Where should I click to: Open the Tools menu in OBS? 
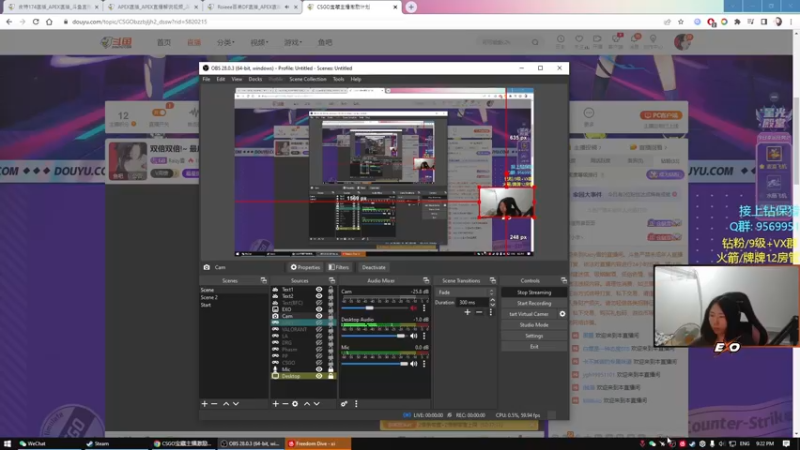click(x=338, y=79)
